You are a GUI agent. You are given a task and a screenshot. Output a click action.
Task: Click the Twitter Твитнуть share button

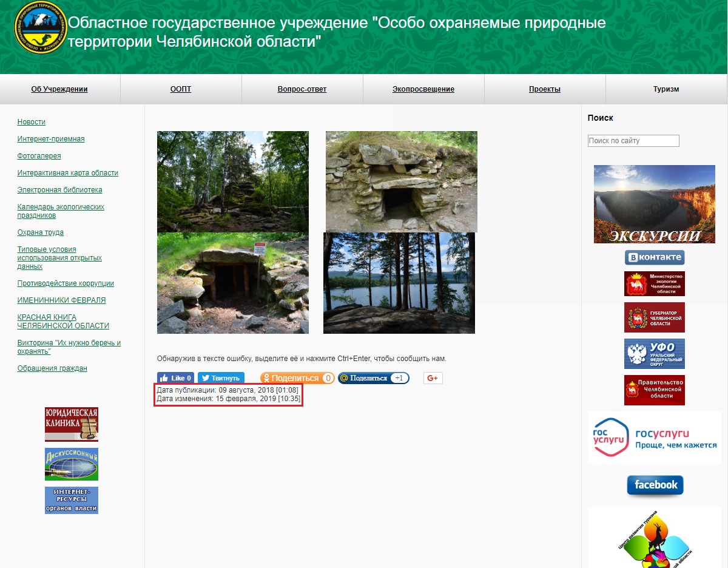[x=221, y=378]
